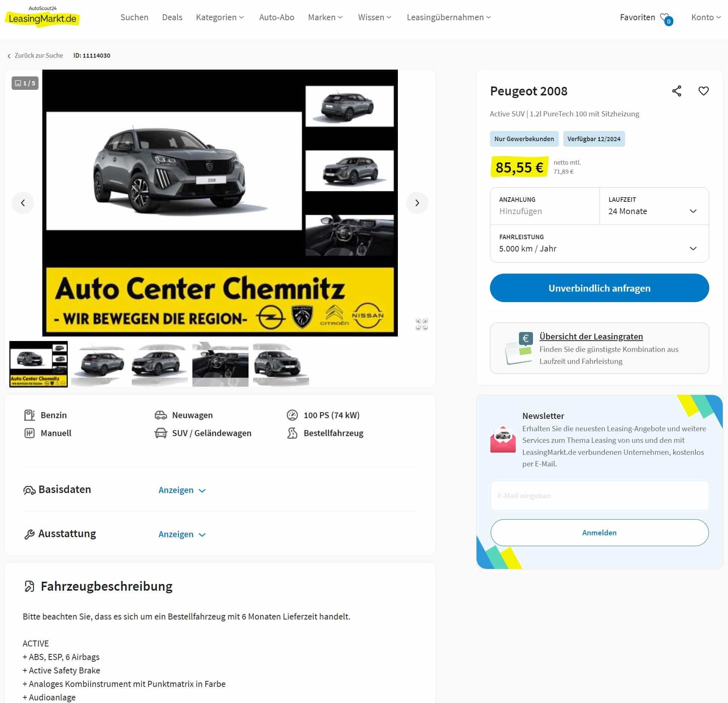Click the Anzahlung Hinzufügen field
Viewport: 728px width, 703px height.
tap(545, 206)
